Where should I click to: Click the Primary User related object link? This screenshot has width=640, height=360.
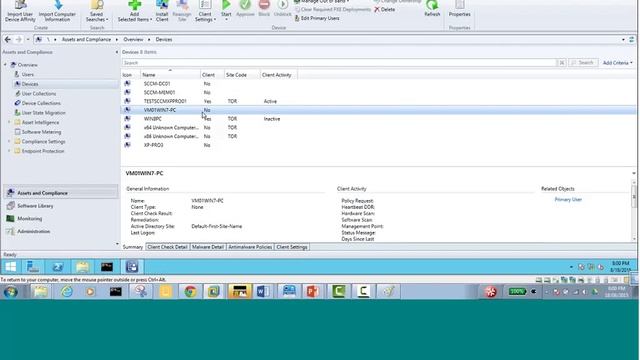(568, 200)
